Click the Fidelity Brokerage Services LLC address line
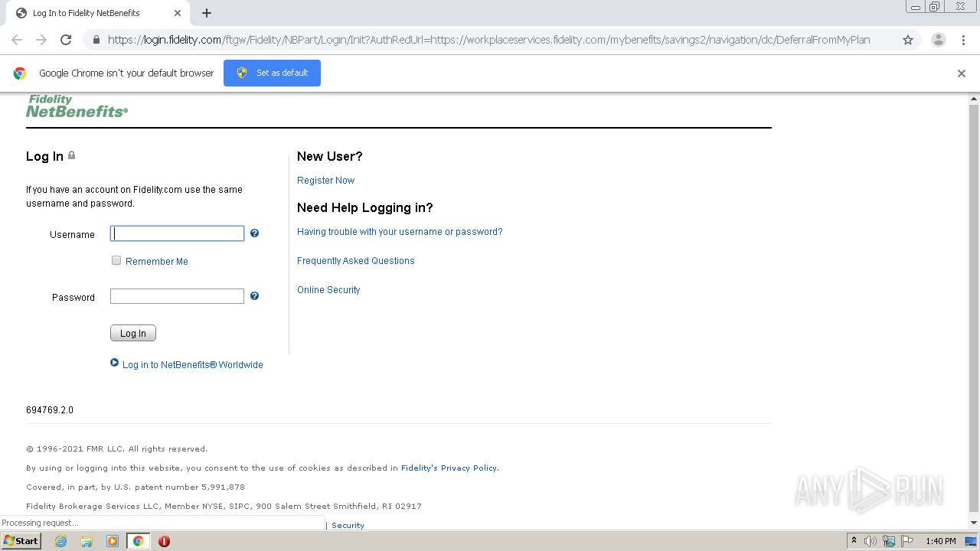Image resolution: width=980 pixels, height=551 pixels. click(224, 507)
